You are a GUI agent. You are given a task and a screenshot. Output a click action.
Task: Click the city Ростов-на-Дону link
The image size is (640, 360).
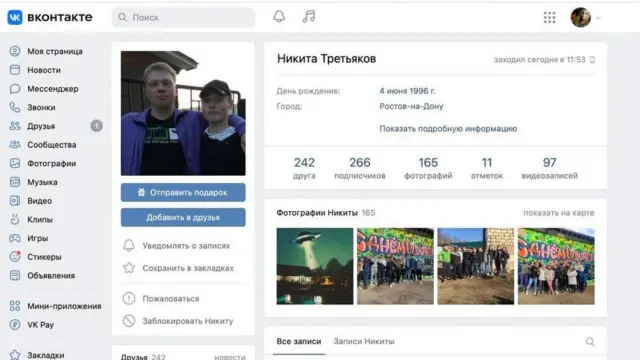coord(411,106)
